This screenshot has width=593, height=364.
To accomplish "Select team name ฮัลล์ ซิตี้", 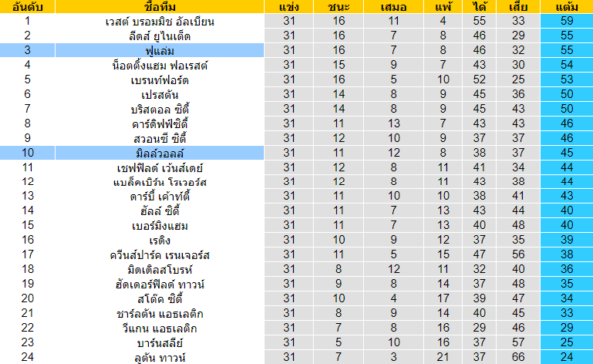I will tap(160, 211).
